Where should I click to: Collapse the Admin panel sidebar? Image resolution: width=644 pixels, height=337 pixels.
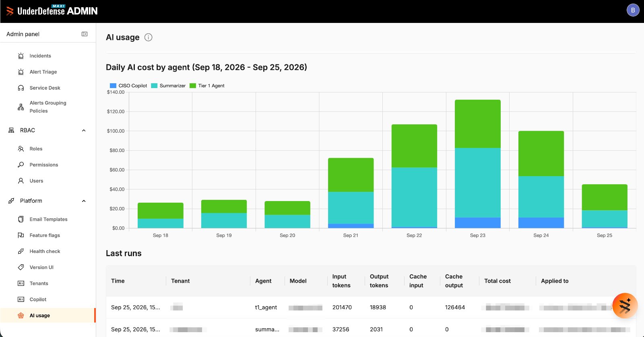(x=85, y=34)
